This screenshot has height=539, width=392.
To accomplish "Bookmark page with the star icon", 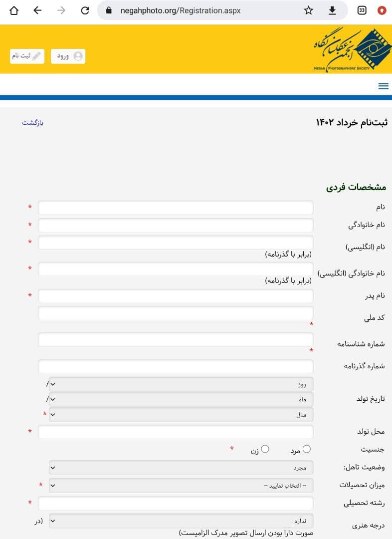I will click(x=308, y=10).
